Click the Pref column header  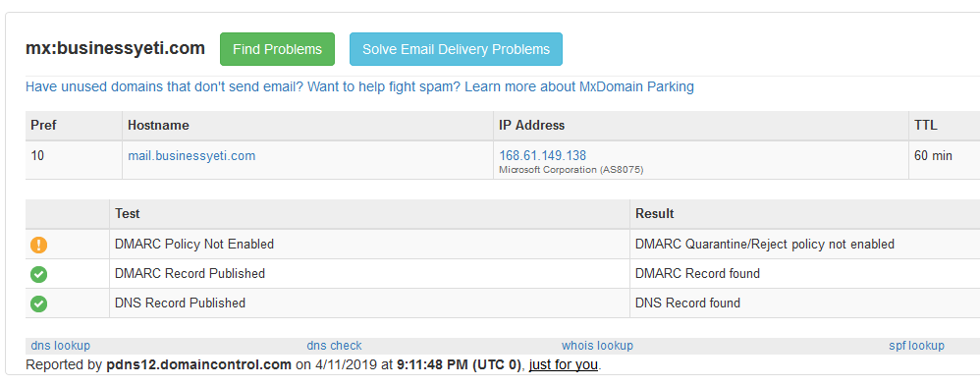click(44, 125)
